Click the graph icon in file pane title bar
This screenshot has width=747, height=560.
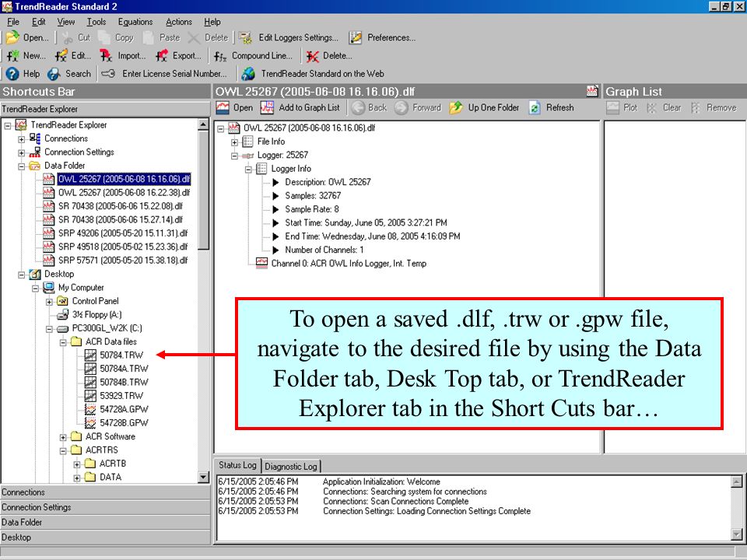[592, 92]
